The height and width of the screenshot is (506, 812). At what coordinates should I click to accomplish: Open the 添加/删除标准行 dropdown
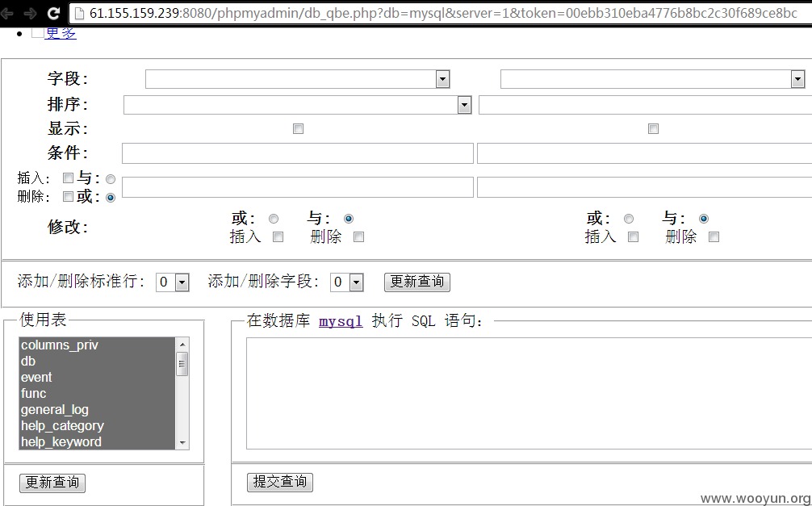coord(173,282)
